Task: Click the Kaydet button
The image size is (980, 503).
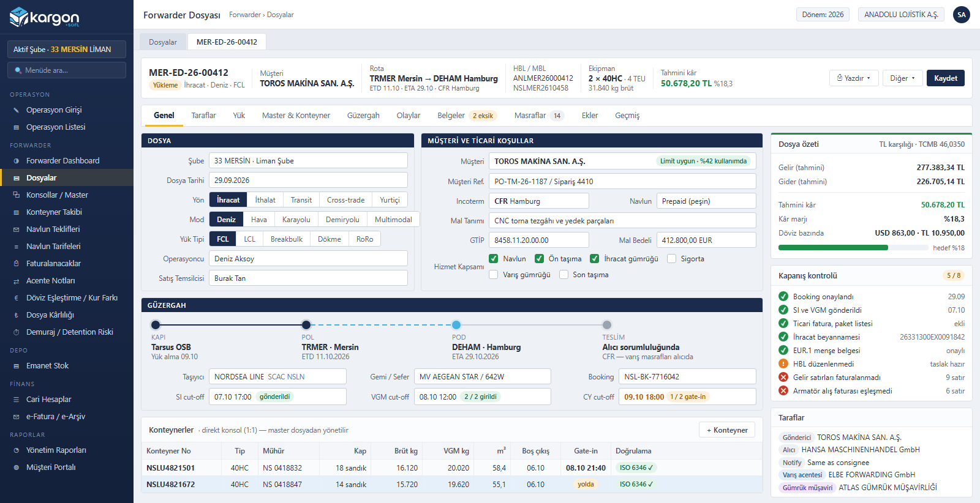Action: [x=946, y=78]
